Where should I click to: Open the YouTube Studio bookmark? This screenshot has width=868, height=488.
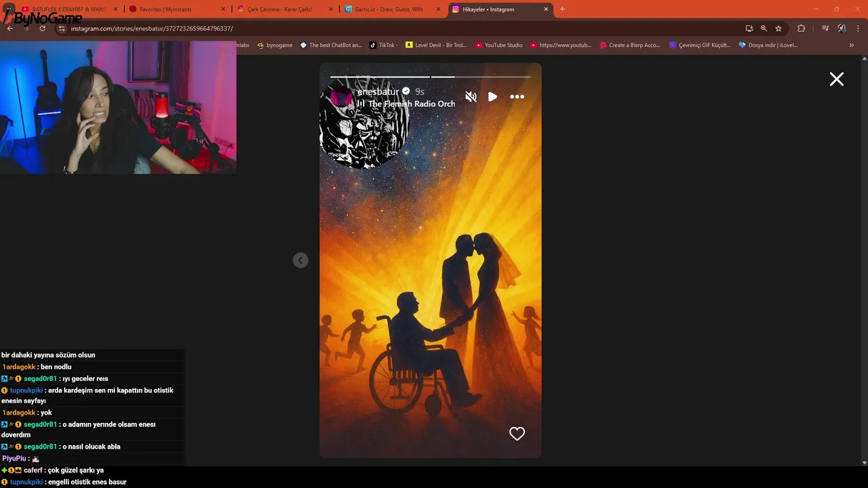[x=498, y=45]
